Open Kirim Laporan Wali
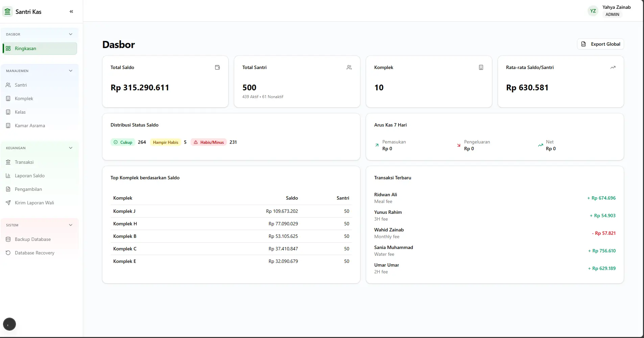644x338 pixels. (x=40, y=203)
